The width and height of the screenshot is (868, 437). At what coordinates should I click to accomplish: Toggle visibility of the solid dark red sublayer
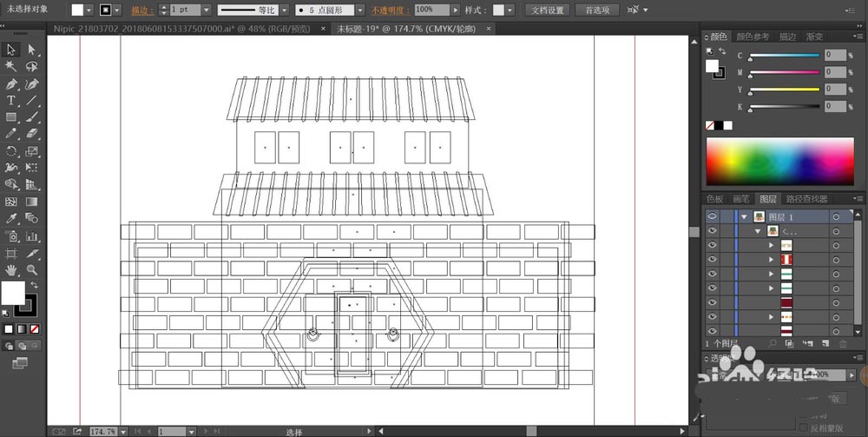(712, 302)
